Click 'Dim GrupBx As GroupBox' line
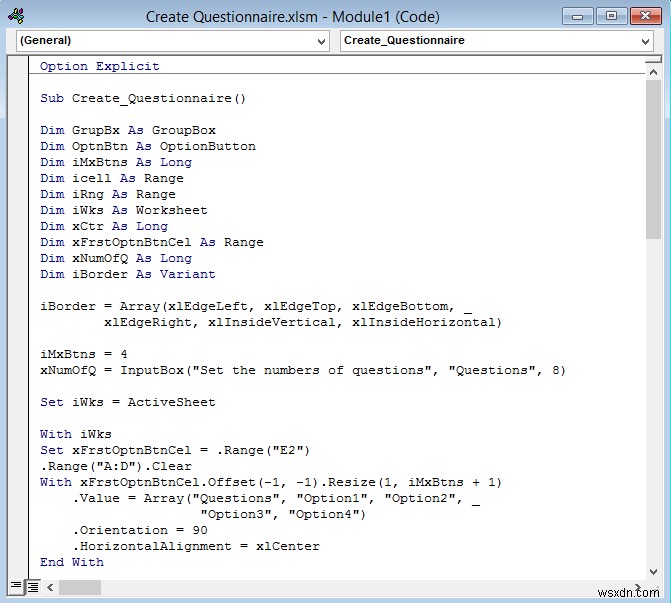Image resolution: width=671 pixels, height=603 pixels. click(128, 130)
